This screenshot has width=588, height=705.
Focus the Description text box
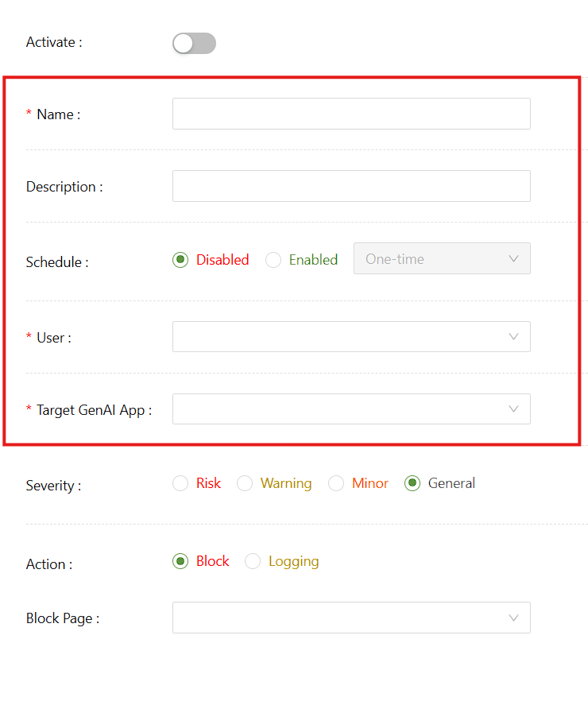point(350,186)
